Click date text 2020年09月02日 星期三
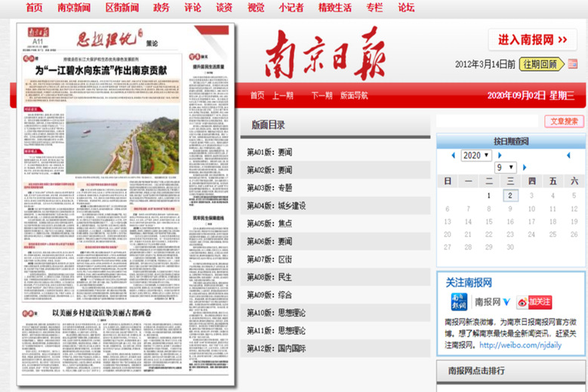The height and width of the screenshot is (392, 588). click(531, 96)
